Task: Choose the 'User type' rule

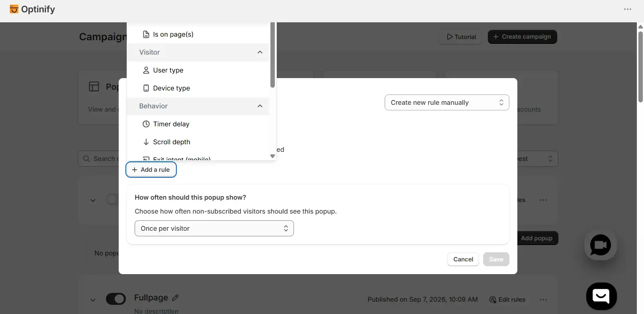Action: pyautogui.click(x=198, y=70)
